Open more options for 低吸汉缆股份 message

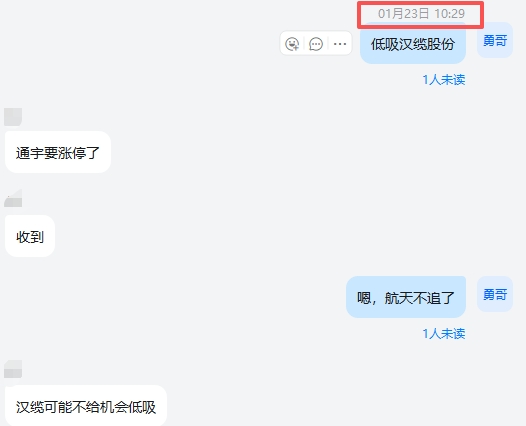coord(340,44)
